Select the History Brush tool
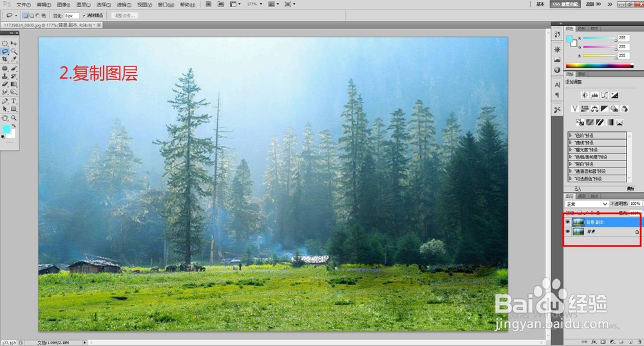This screenshot has width=644, height=346. click(x=14, y=76)
